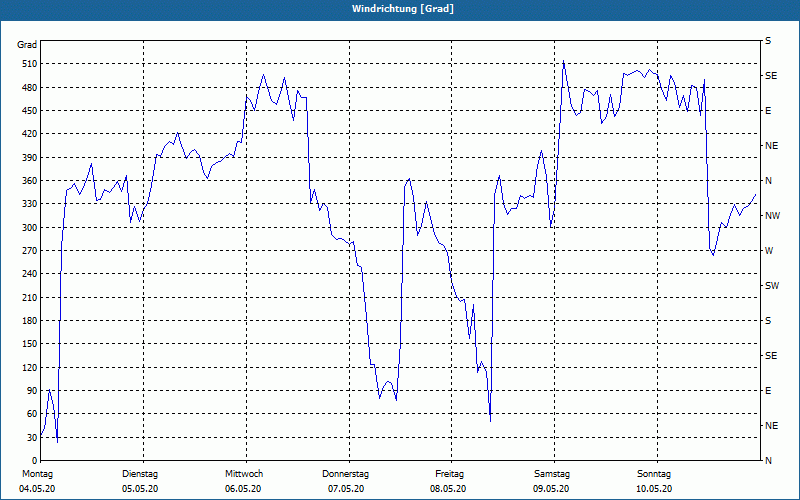Click the 480 y-axis value
The width and height of the screenshot is (800, 500).
(30, 87)
